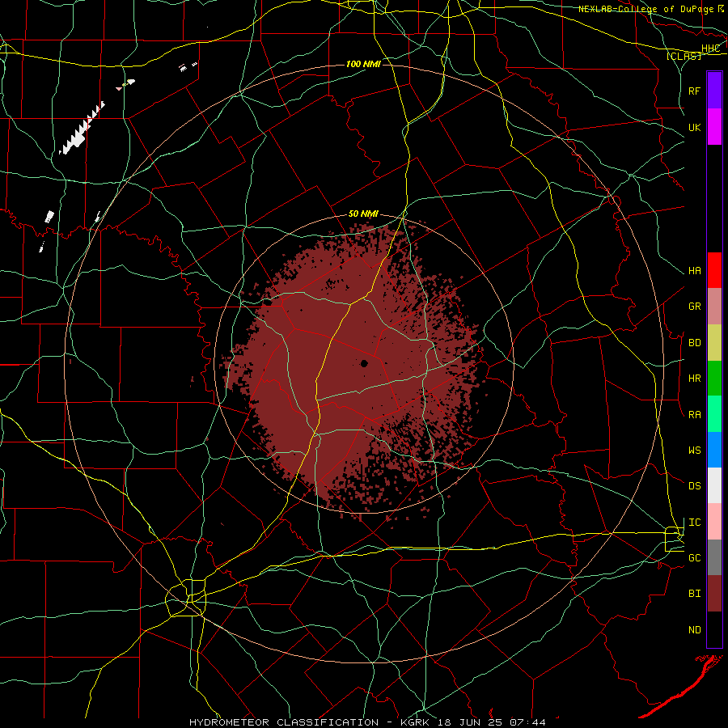The image size is (728, 728).
Task: Click the RF legend label
Action: (x=694, y=91)
